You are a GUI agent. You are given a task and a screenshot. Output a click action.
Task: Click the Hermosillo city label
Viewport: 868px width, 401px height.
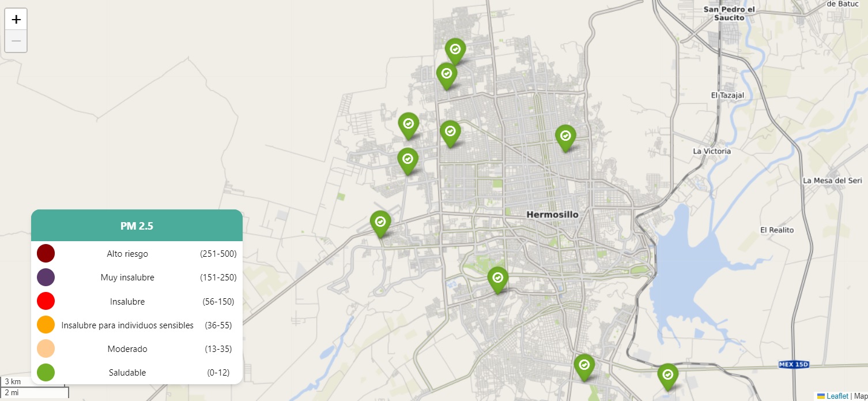click(x=552, y=215)
